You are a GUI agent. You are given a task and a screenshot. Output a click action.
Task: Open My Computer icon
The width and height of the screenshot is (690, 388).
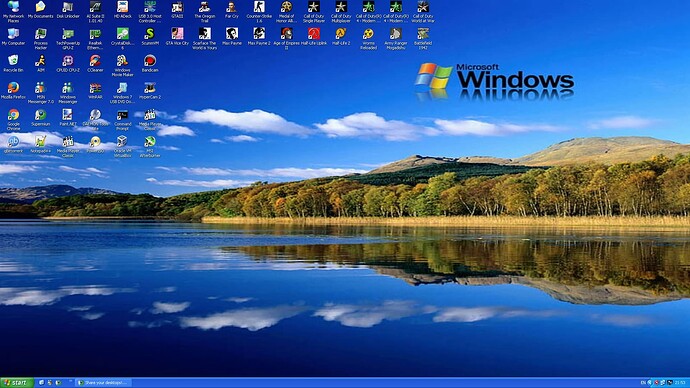tap(13, 37)
